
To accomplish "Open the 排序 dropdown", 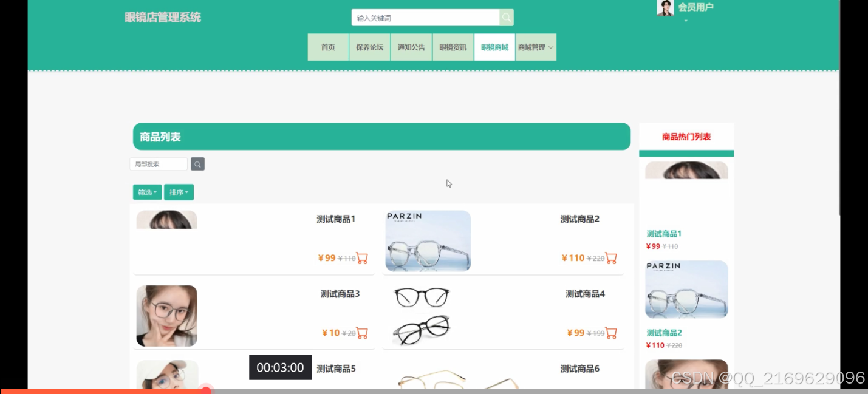I will pyautogui.click(x=179, y=192).
